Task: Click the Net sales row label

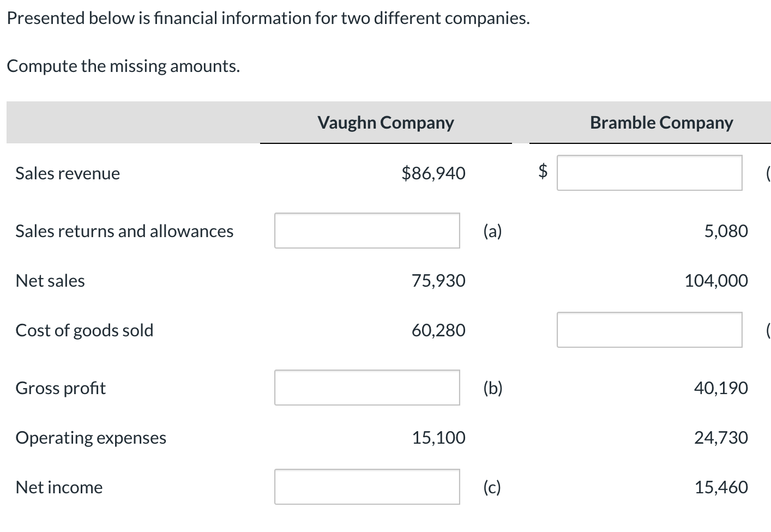Action: pos(50,280)
